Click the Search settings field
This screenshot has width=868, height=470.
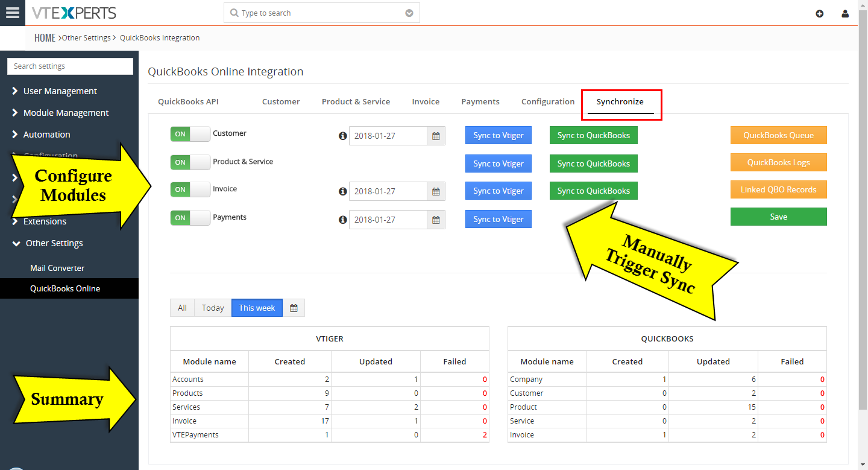click(x=70, y=66)
